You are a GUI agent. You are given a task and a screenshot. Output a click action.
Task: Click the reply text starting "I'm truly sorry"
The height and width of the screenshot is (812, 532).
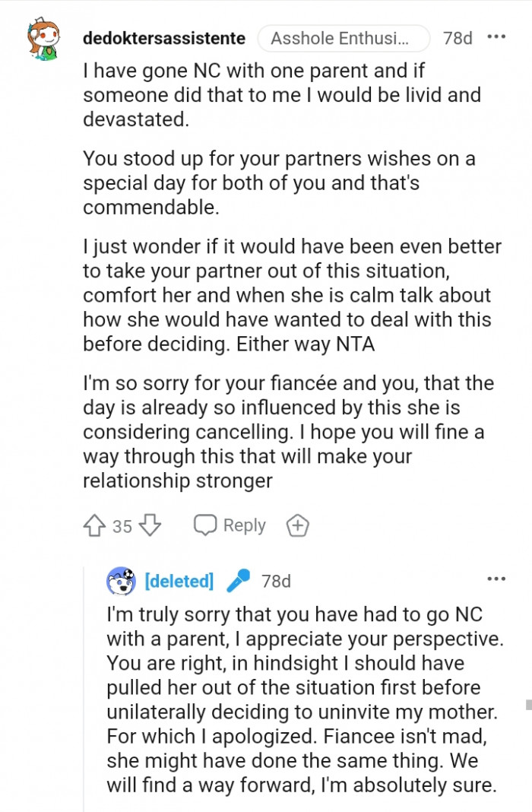300,699
